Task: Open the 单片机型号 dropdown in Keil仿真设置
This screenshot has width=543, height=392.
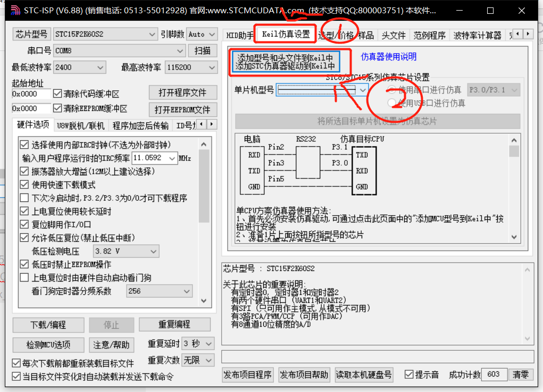Action: coord(364,90)
